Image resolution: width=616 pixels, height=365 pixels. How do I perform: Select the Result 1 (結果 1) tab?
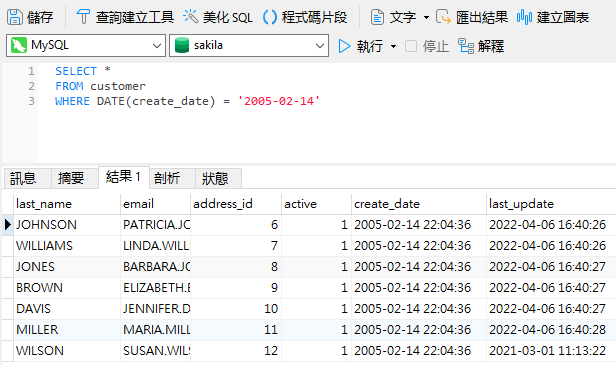[124, 177]
